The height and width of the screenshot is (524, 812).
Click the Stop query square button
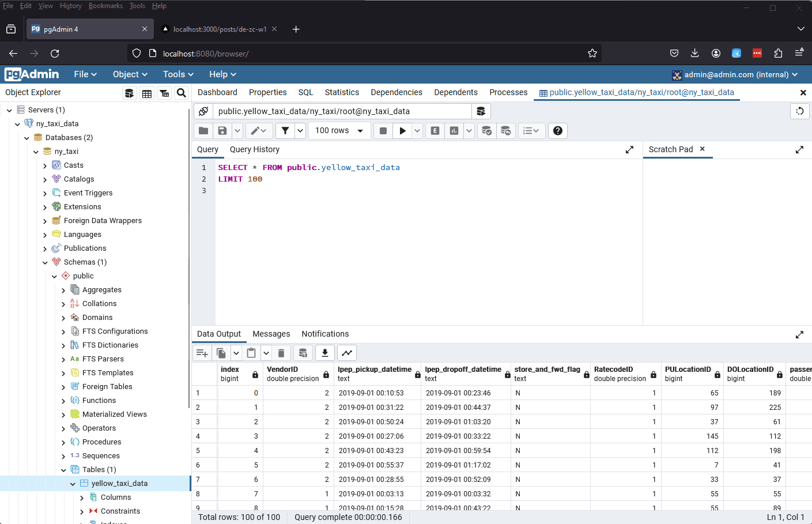tap(383, 131)
